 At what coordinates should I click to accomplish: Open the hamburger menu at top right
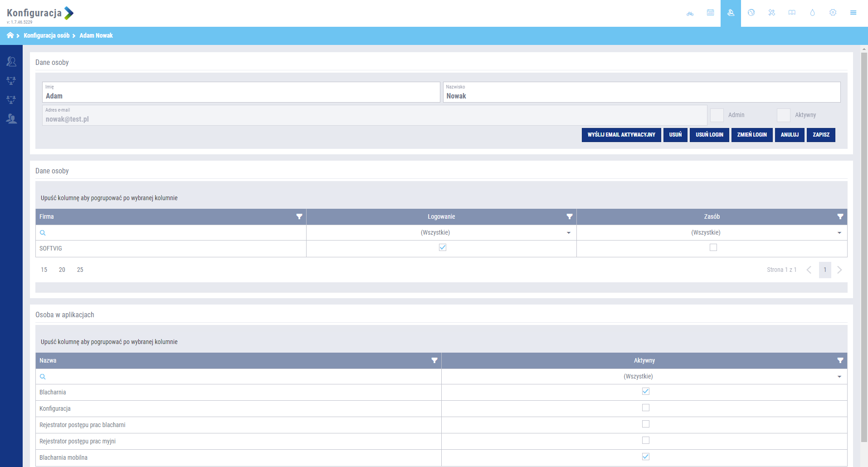(x=853, y=13)
